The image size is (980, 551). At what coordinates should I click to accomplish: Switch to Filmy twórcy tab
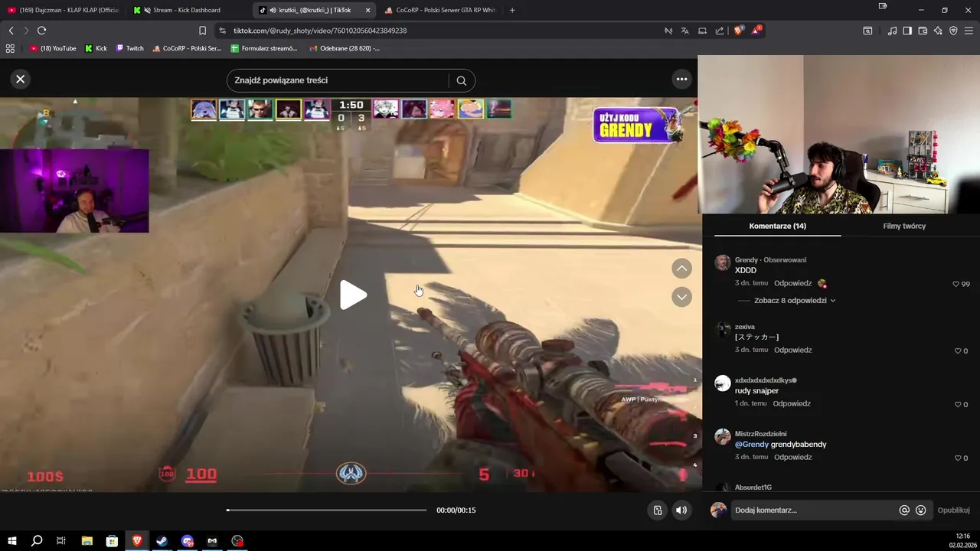coord(904,226)
